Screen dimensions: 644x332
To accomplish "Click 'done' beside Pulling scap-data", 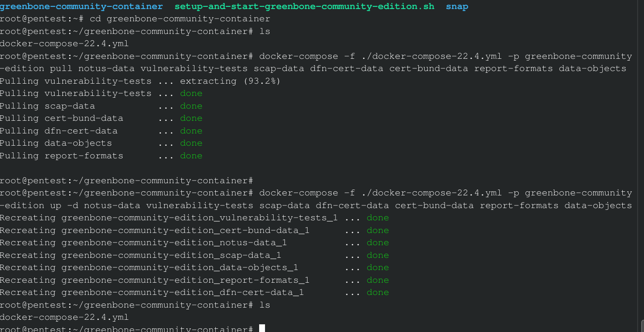I will click(x=191, y=106).
